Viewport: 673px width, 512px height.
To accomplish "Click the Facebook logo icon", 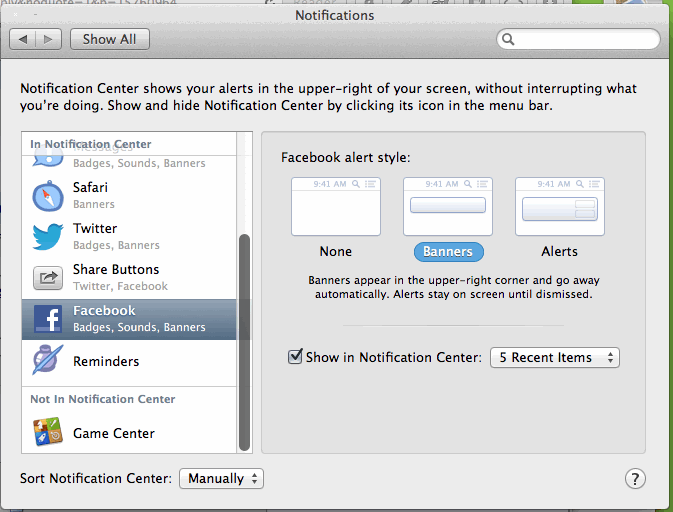I will pyautogui.click(x=48, y=318).
